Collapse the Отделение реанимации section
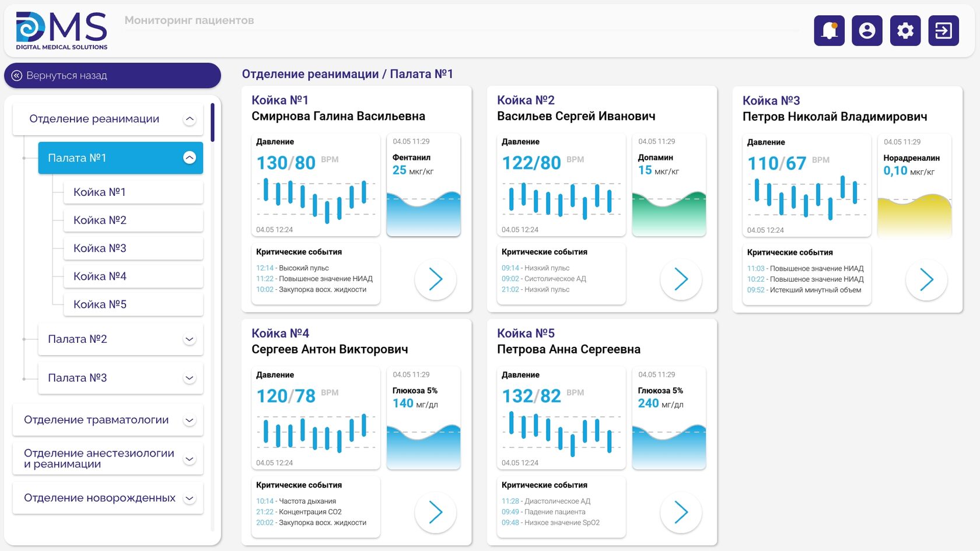Screen dimensions: 980x551 [190, 119]
